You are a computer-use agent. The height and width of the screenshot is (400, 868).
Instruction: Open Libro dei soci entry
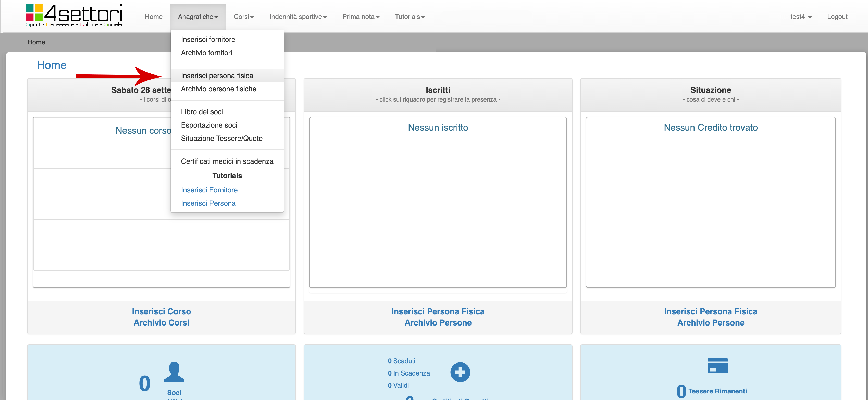(x=202, y=112)
